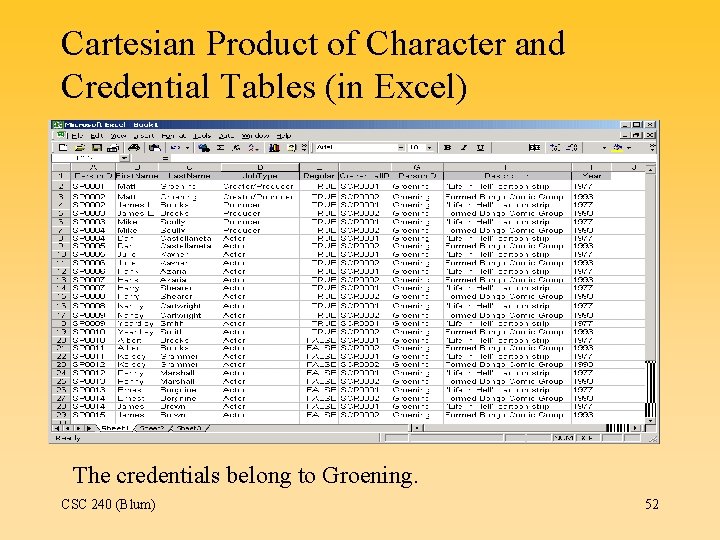Image resolution: width=720 pixels, height=540 pixels.
Task: Toggle Bold formatting
Action: pos(447,148)
